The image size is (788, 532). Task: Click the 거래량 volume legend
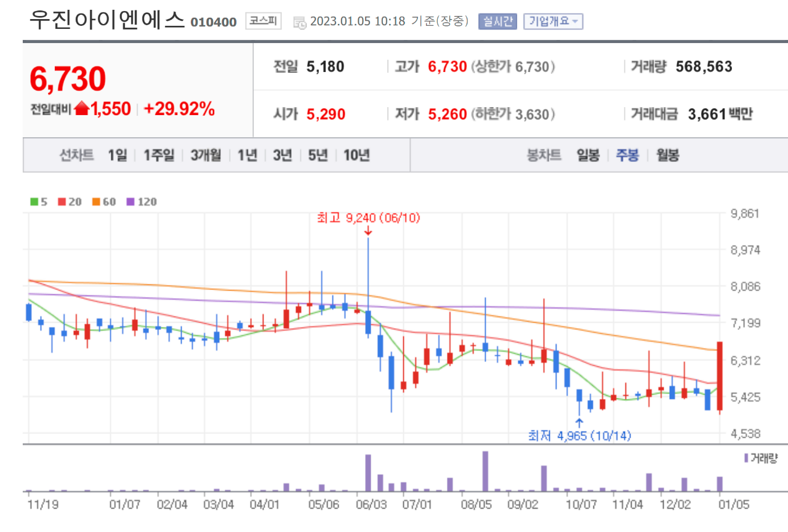click(761, 458)
